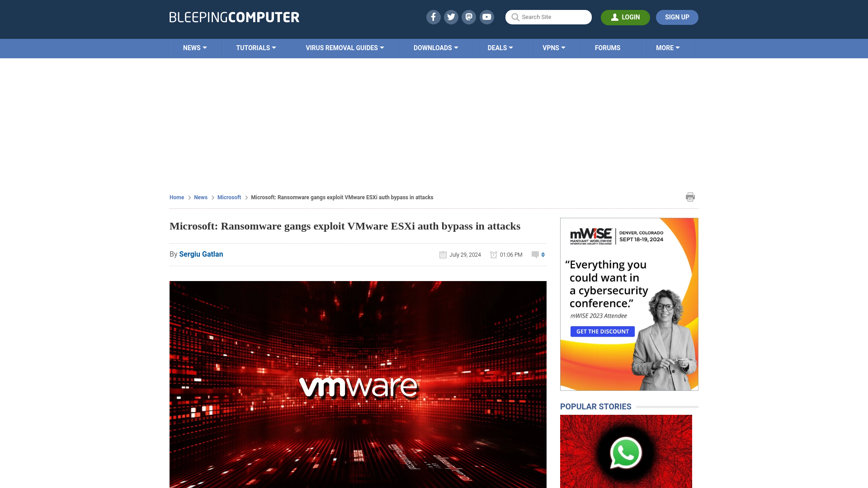
Task: Click the BleepingComputer YouTube icon
Action: pyautogui.click(x=487, y=17)
